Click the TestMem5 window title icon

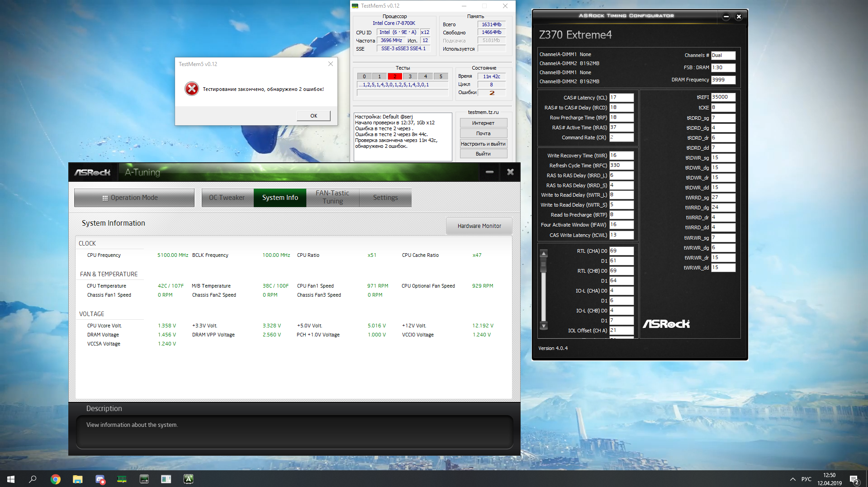tap(355, 6)
